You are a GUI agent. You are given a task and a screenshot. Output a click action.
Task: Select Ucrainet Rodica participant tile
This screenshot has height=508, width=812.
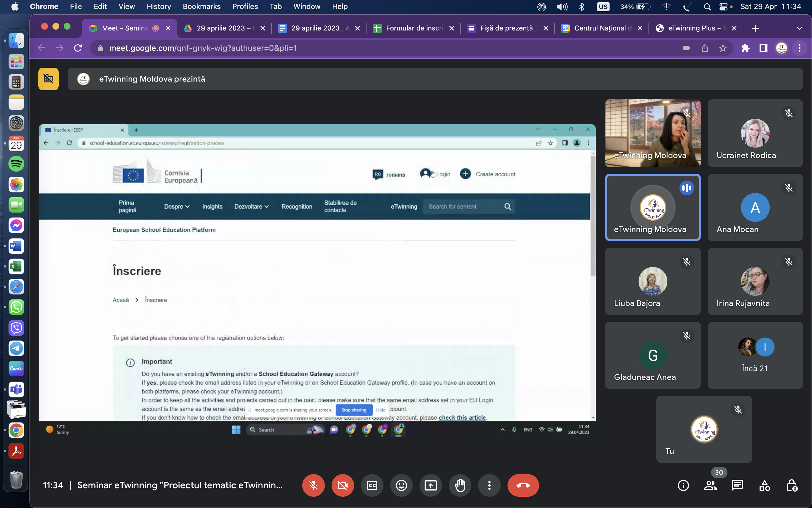tap(755, 133)
